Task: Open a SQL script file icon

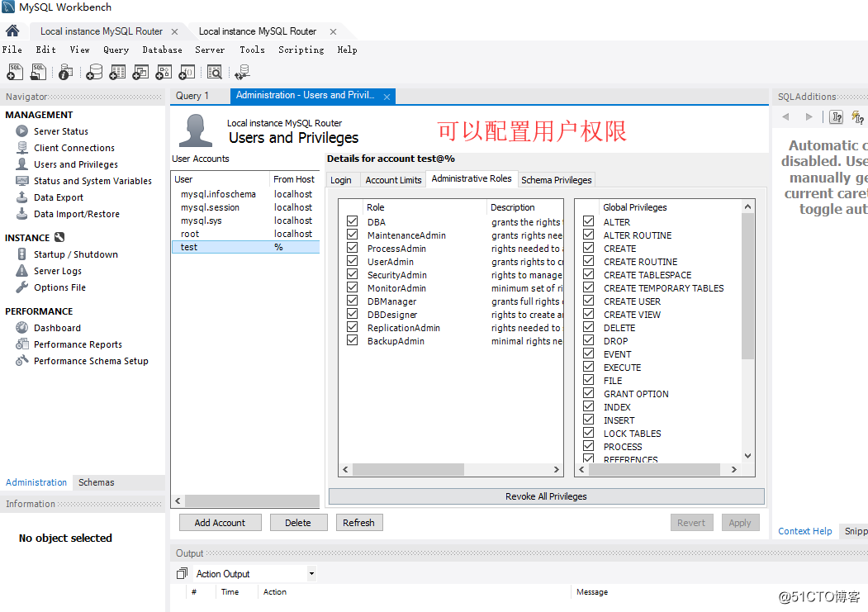Action: point(38,71)
